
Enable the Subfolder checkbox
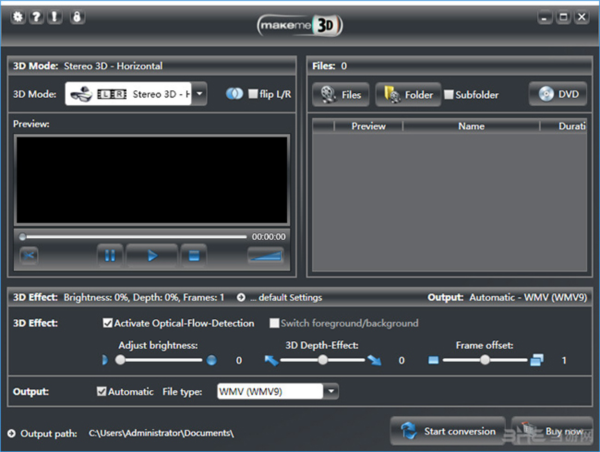(x=449, y=95)
